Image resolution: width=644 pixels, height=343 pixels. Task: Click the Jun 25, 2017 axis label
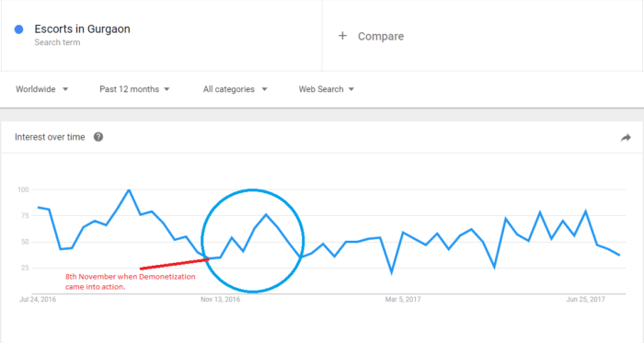pos(585,299)
